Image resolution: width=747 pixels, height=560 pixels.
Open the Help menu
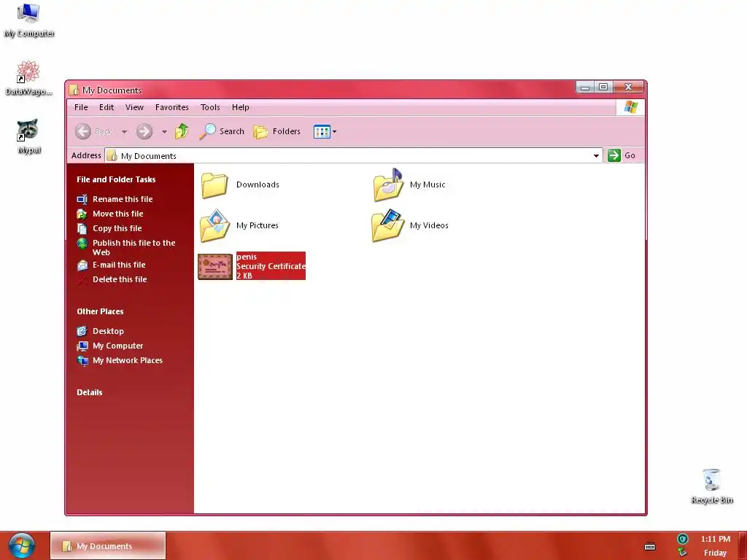[x=241, y=107]
